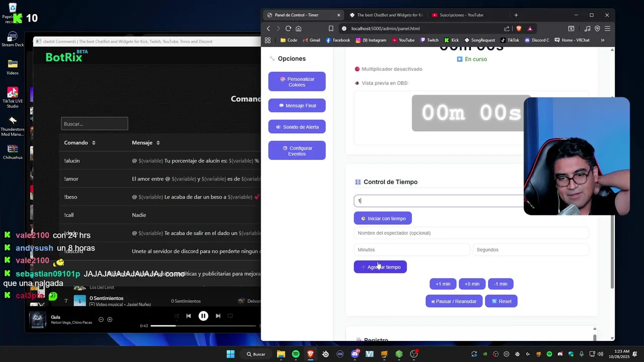This screenshot has width=644, height=362.
Task: Open the SongRequest bookmark
Action: click(x=479, y=40)
